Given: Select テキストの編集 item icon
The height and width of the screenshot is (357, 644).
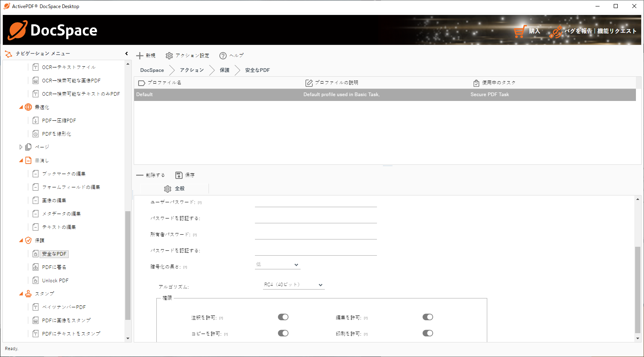Looking at the screenshot, I should click(x=36, y=227).
